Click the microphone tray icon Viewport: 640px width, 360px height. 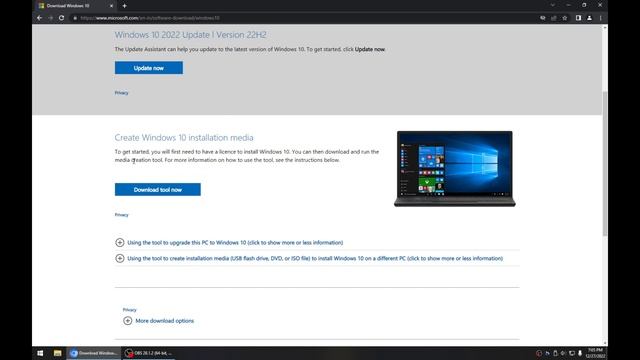pyautogui.click(x=580, y=353)
